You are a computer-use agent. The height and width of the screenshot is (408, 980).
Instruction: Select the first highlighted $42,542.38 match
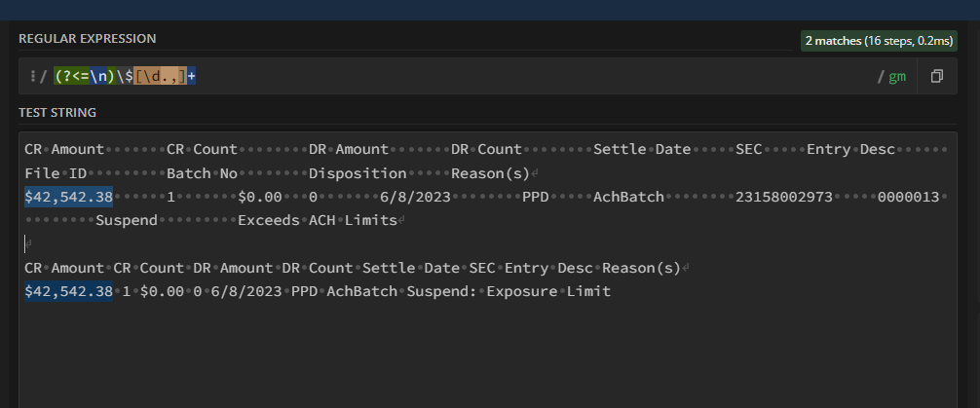tap(68, 197)
